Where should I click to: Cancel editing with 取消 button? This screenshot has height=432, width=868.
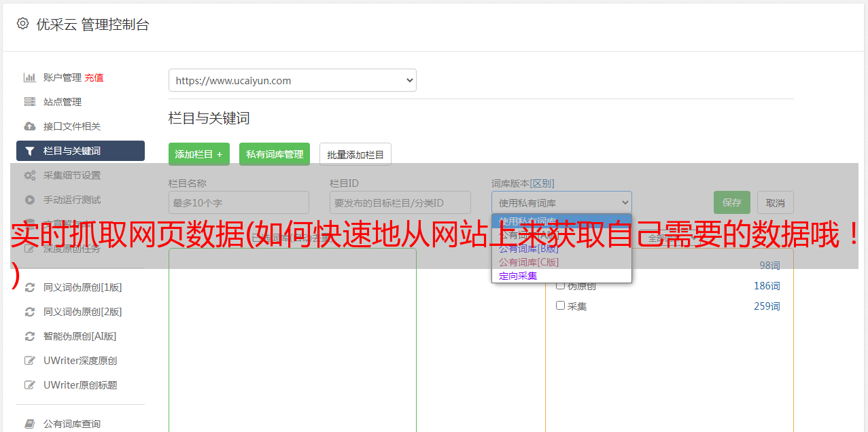[776, 202]
